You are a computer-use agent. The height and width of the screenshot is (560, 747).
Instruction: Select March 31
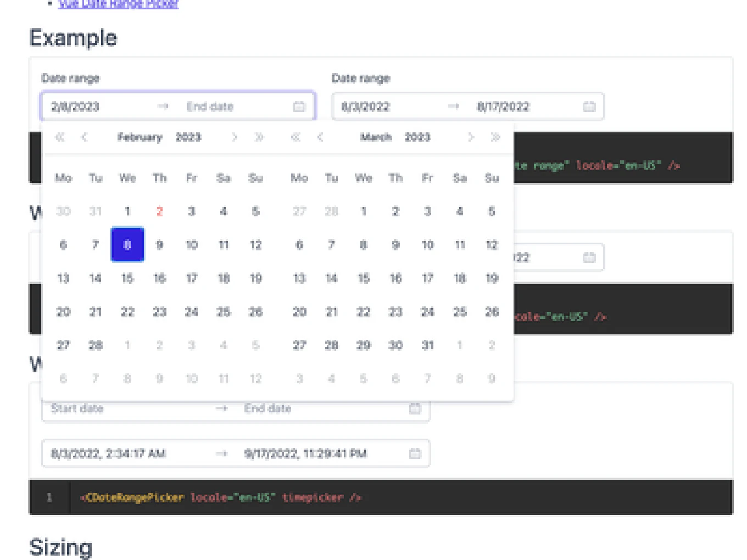coord(427,345)
